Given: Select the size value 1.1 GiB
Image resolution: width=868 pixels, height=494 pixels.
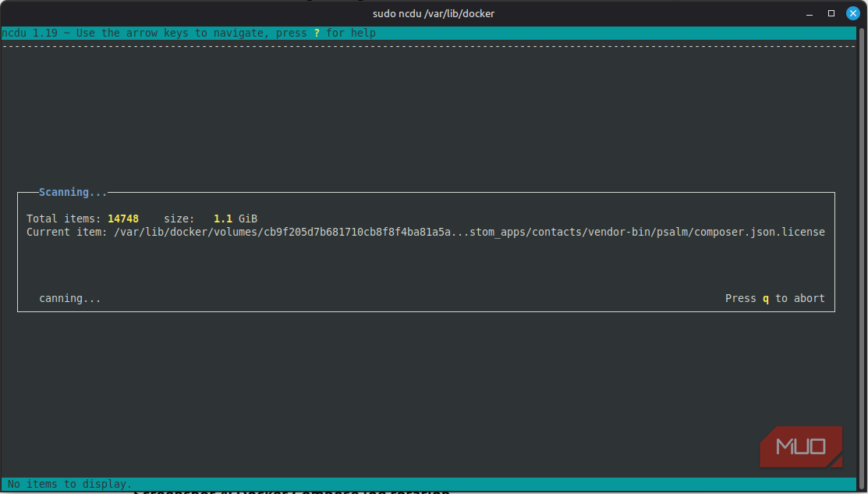Looking at the screenshot, I should (236, 219).
